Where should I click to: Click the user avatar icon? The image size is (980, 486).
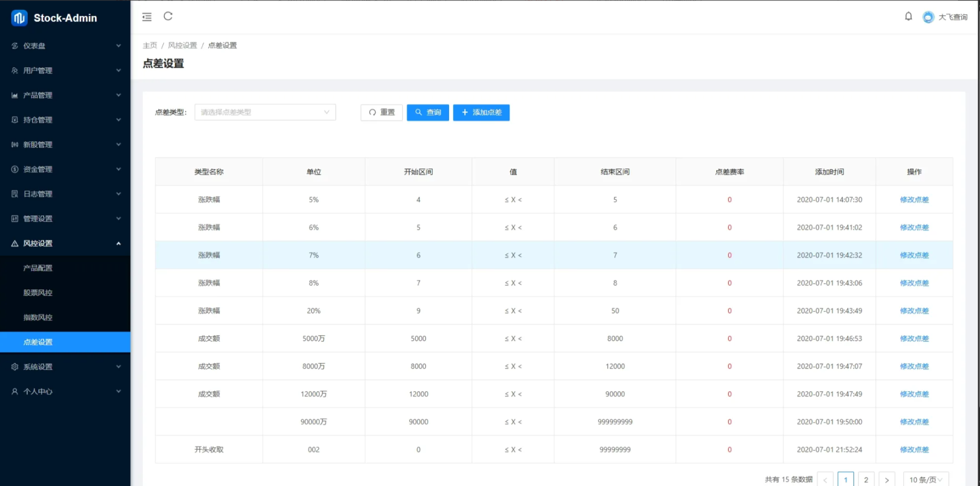(928, 18)
